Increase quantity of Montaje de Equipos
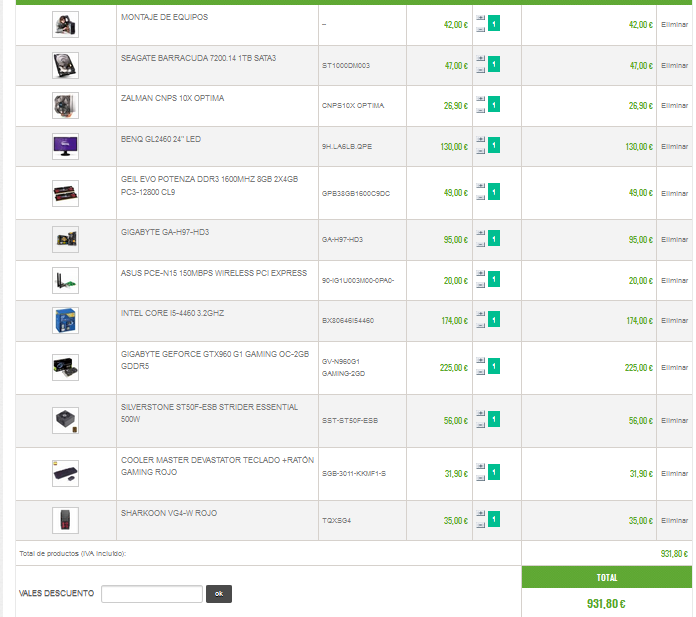This screenshot has height=617, width=696. click(480, 18)
